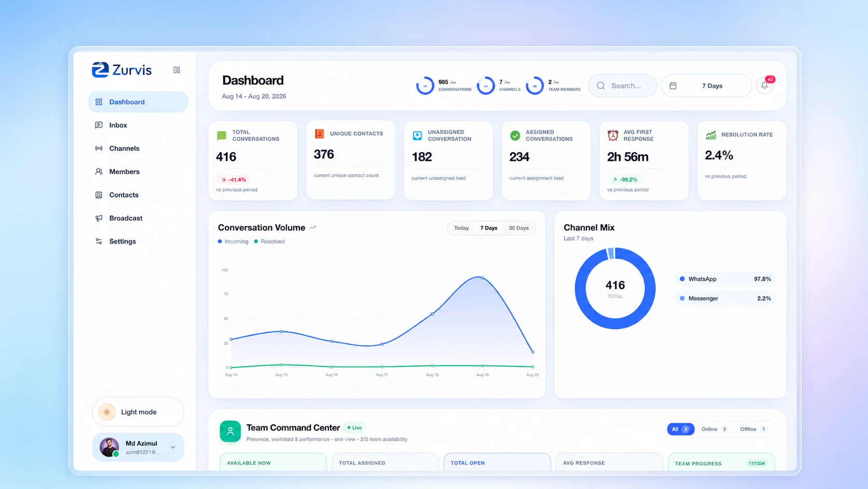The height and width of the screenshot is (489, 868).
Task: Collapse sidebar with layout toggle icon
Action: (177, 70)
